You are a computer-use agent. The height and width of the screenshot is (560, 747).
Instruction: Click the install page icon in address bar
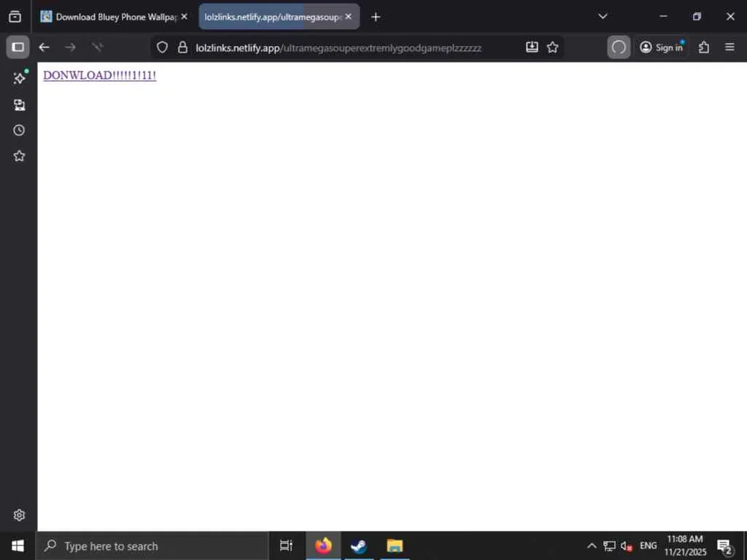point(532,47)
